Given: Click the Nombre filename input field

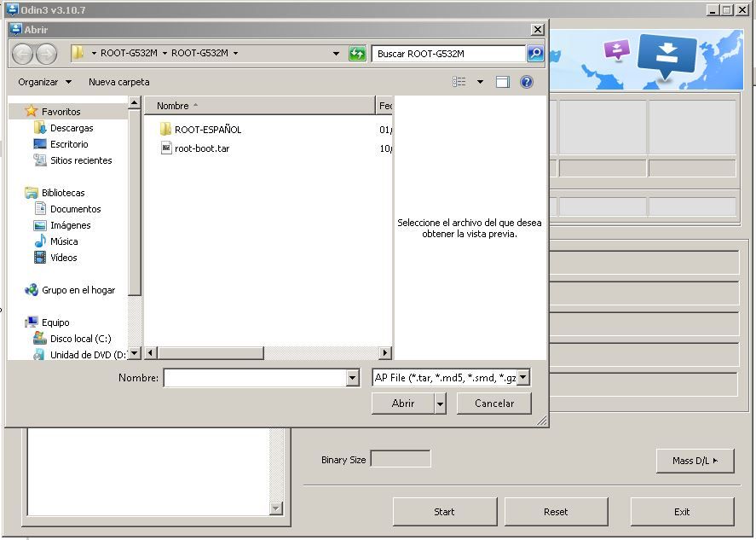Looking at the screenshot, I should click(x=255, y=378).
